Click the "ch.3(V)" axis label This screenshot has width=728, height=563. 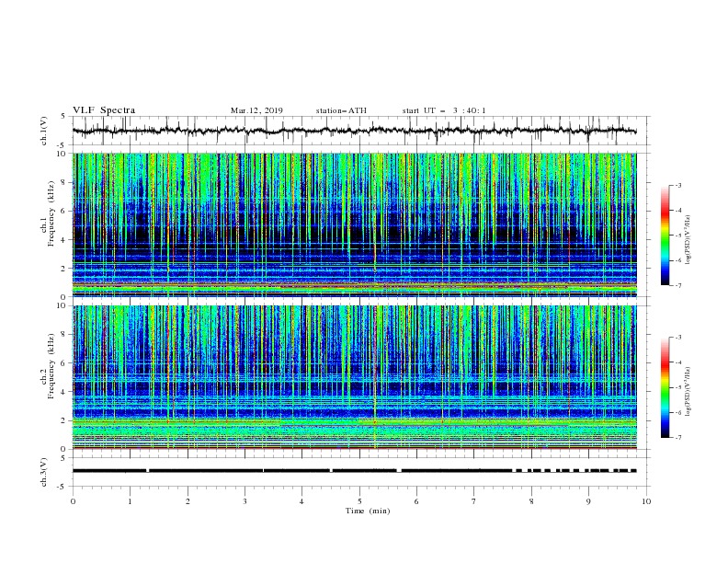[x=44, y=472]
